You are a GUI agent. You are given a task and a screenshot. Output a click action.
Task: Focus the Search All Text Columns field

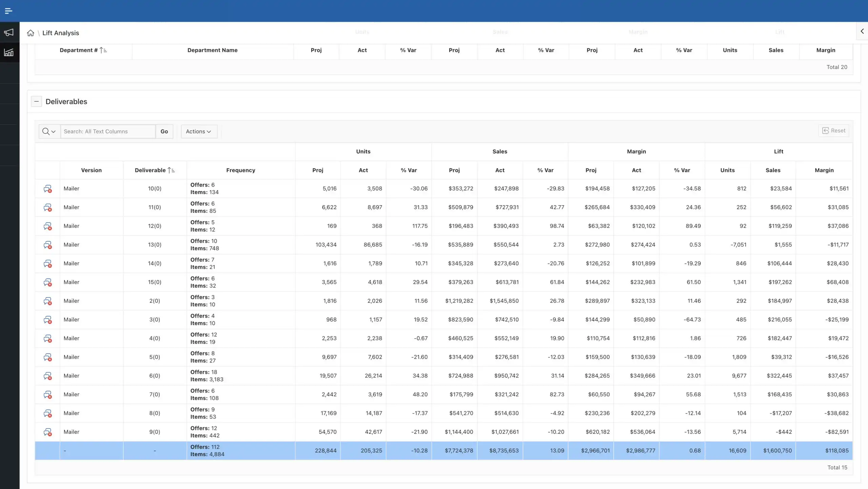(108, 132)
